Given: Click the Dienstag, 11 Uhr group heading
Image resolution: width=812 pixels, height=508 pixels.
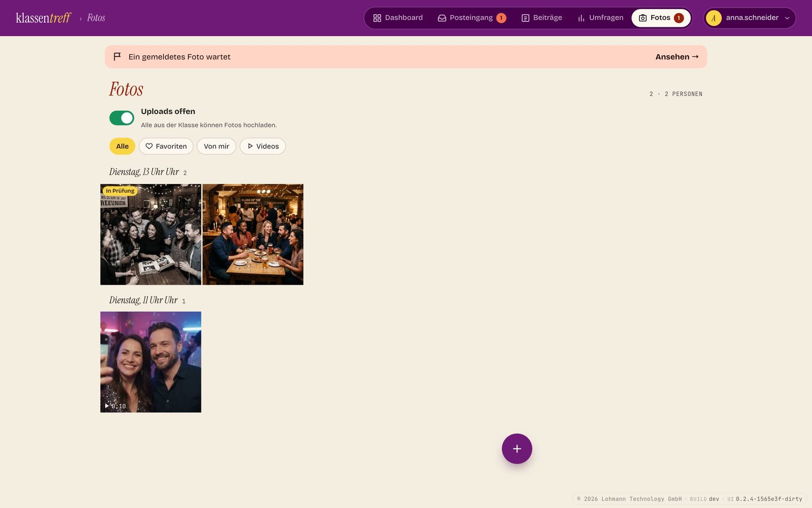Looking at the screenshot, I should point(144,300).
